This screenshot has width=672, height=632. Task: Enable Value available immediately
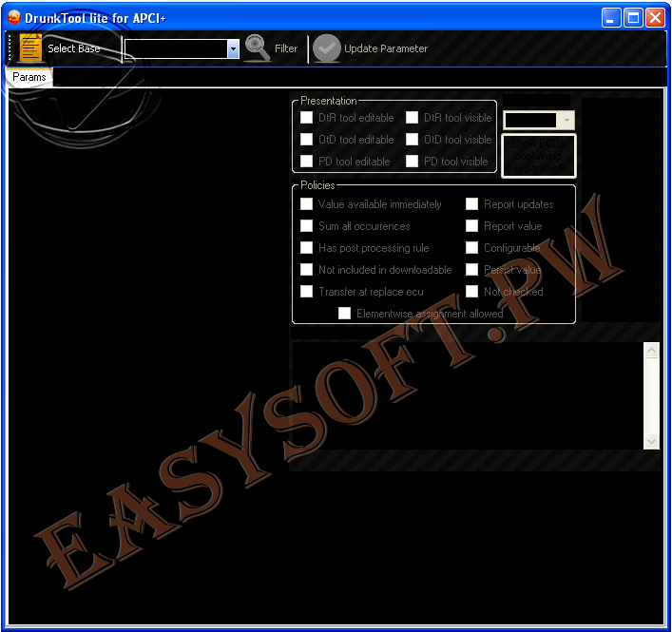[306, 204]
